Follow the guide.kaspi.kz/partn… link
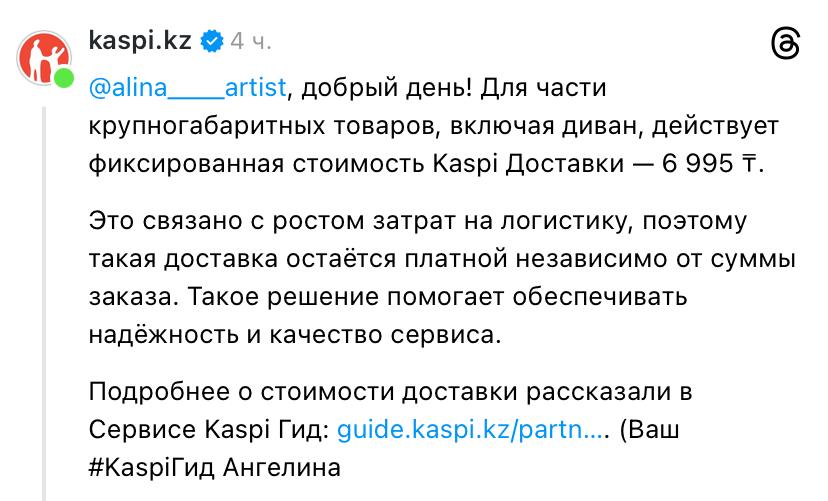Viewport: 828px width, 501px height. tap(472, 429)
